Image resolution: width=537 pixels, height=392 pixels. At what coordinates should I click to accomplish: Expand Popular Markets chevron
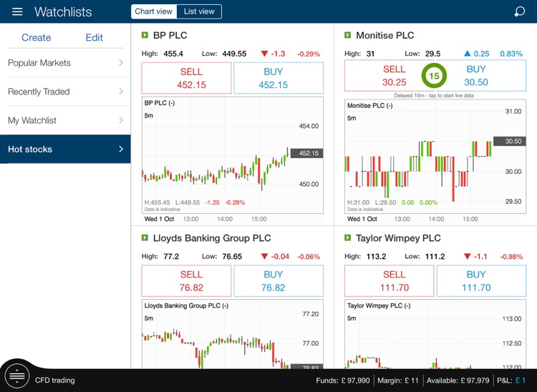click(121, 63)
